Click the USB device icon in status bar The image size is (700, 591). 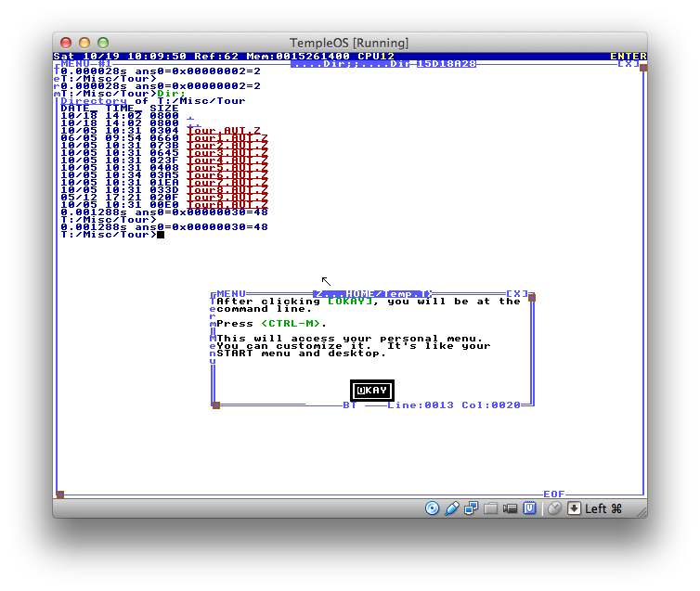point(452,508)
